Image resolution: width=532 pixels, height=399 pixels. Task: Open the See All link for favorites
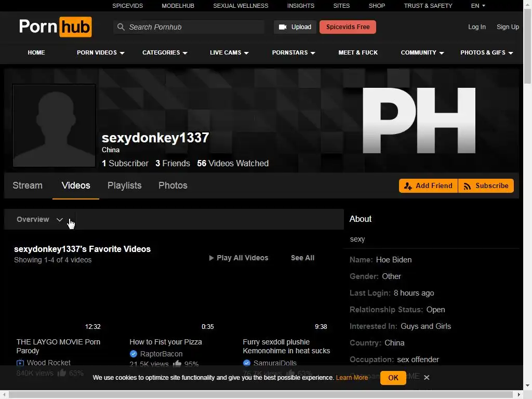point(303,258)
